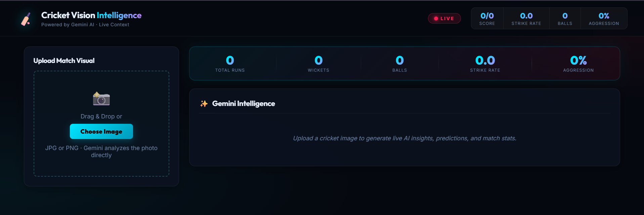
Task: Toggle the LIVE status badge
Action: [444, 19]
